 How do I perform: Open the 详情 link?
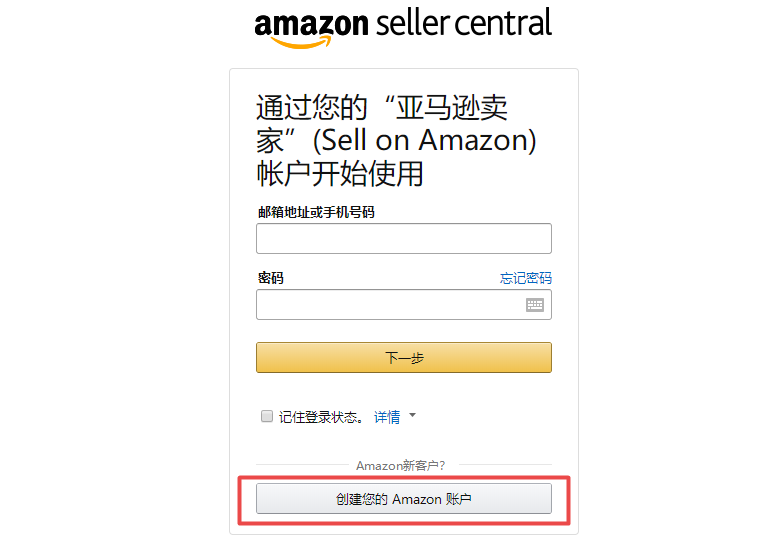pos(387,417)
